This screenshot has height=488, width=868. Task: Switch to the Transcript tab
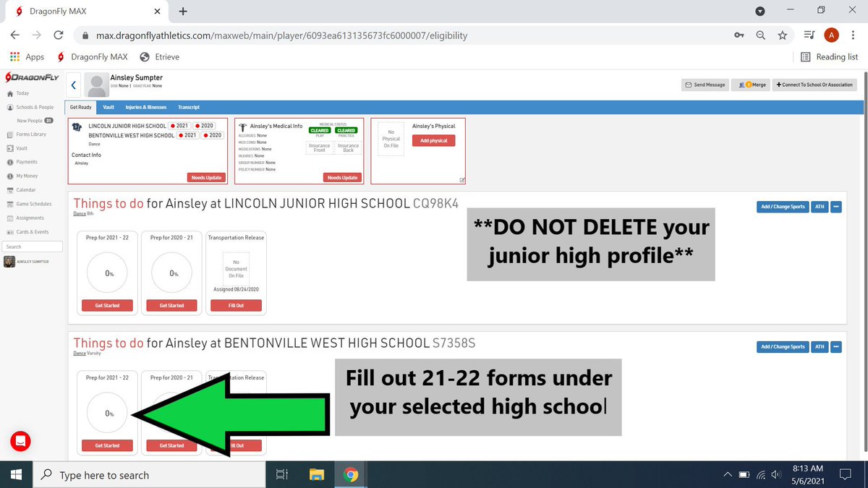(x=189, y=107)
